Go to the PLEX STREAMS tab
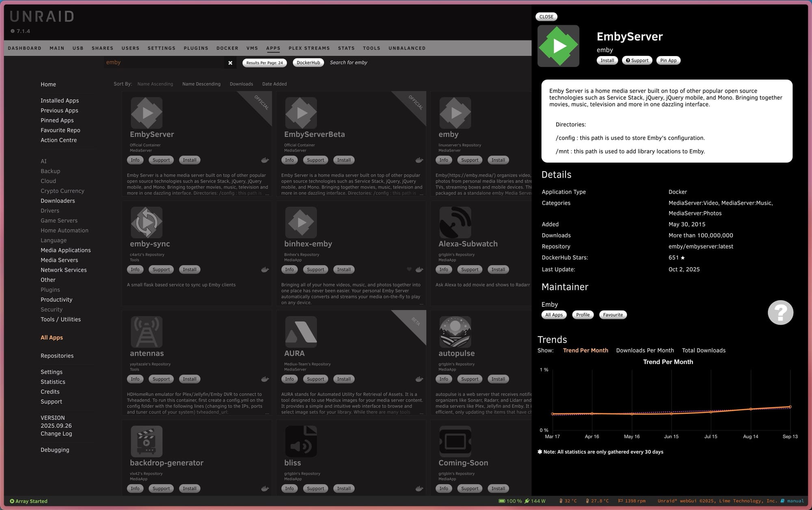 (x=309, y=48)
